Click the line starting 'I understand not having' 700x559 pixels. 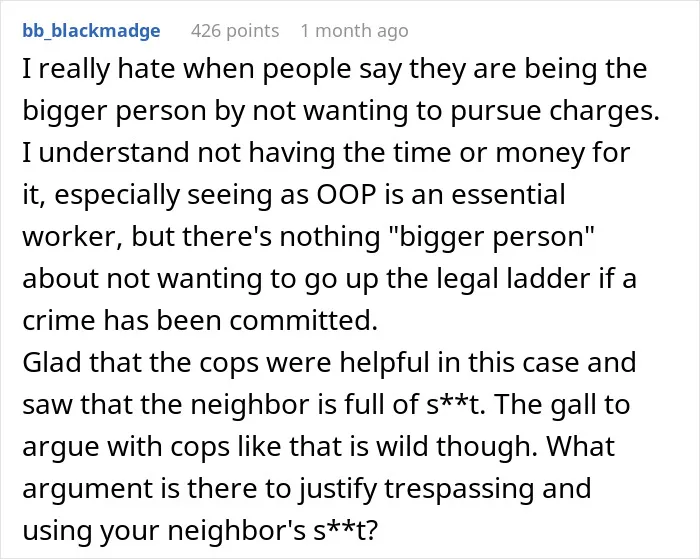coord(326,153)
